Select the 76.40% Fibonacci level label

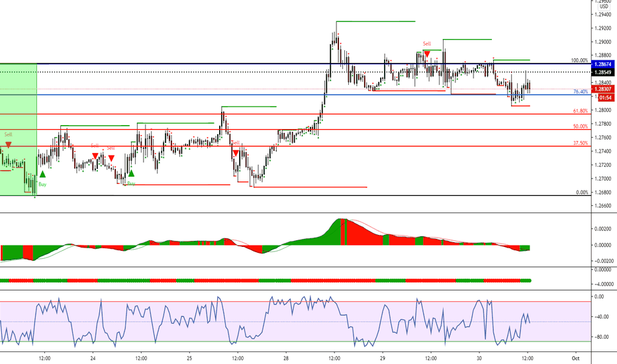(581, 92)
